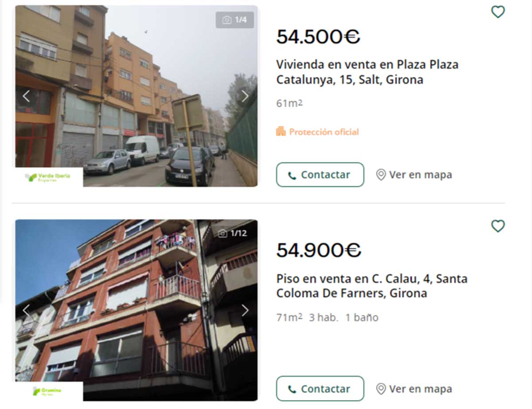This screenshot has height=409, width=532.
Task: Contact agent for Plaza Catalunya property
Action: pyautogui.click(x=320, y=175)
